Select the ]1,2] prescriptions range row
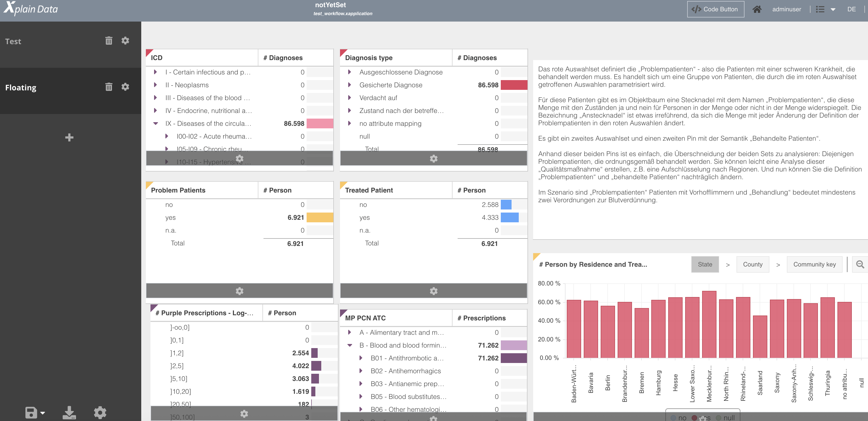This screenshot has width=868, height=421. pyautogui.click(x=244, y=353)
